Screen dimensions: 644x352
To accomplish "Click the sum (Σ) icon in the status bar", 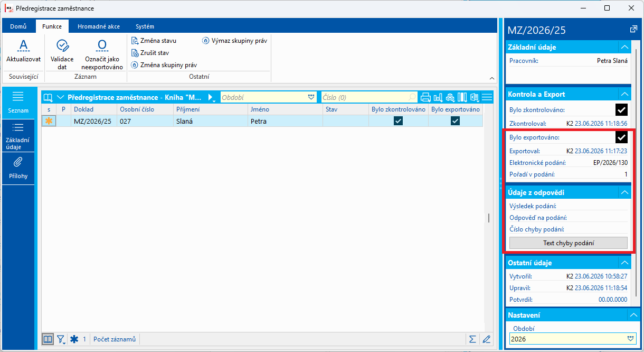I will (x=472, y=339).
